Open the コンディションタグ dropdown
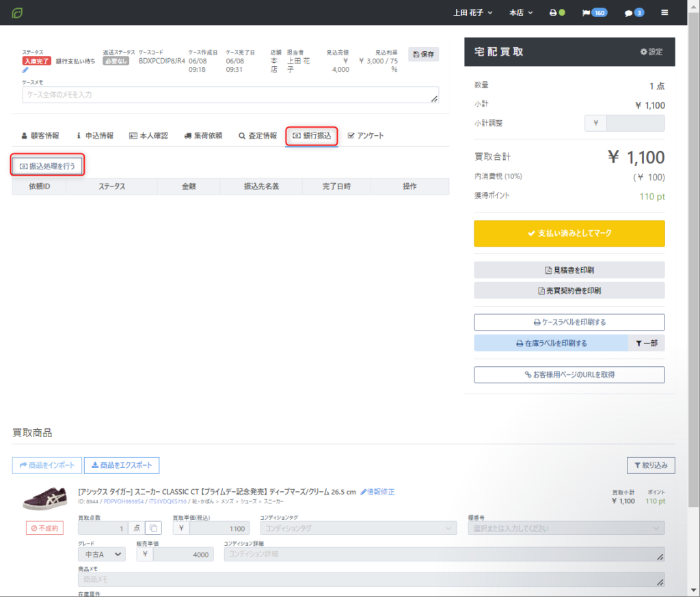The image size is (700, 597). coord(358,528)
